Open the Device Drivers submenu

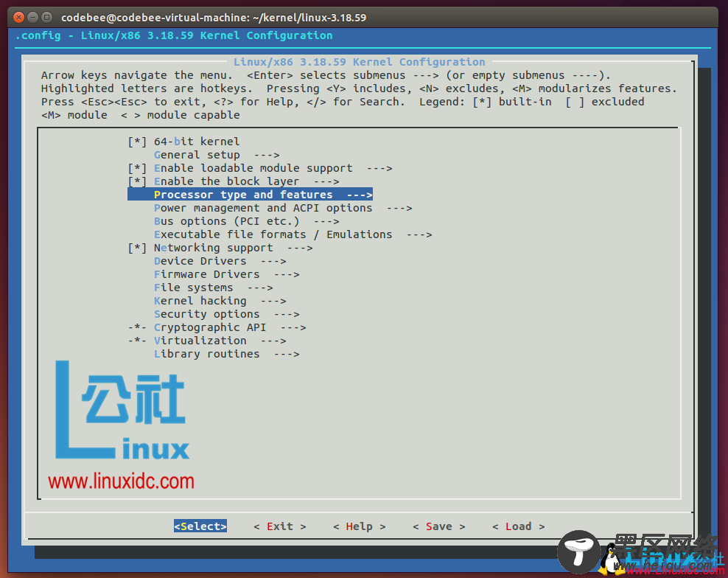(x=200, y=261)
